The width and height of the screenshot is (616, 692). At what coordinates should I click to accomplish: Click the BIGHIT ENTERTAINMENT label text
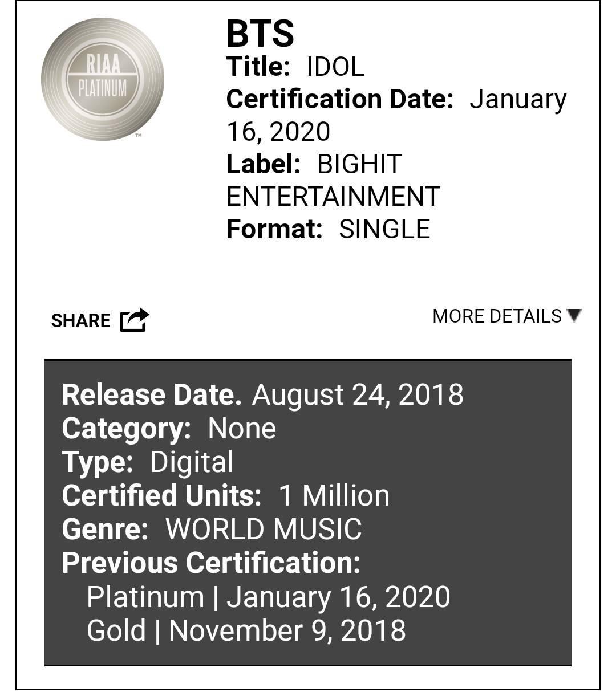coord(333,180)
